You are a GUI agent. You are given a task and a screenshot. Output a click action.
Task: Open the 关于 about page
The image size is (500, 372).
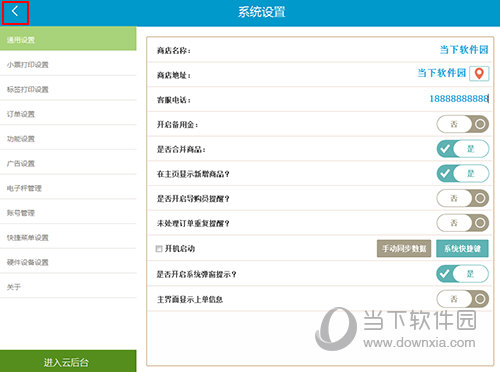pyautogui.click(x=68, y=286)
